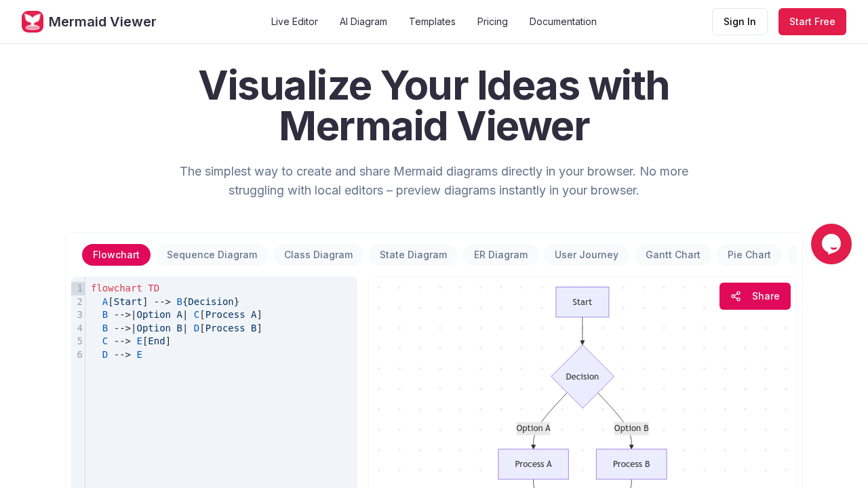Click the Start Free button
This screenshot has width=868, height=488.
(812, 22)
